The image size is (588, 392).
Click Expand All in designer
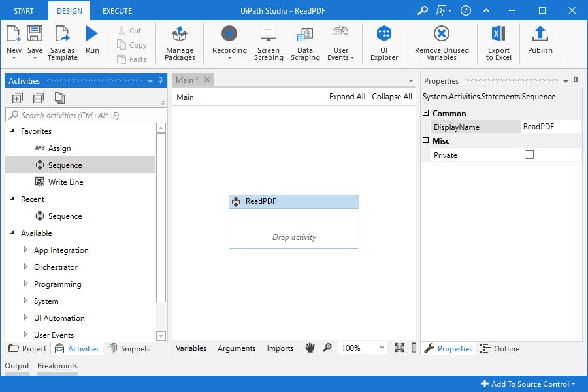pyautogui.click(x=348, y=97)
